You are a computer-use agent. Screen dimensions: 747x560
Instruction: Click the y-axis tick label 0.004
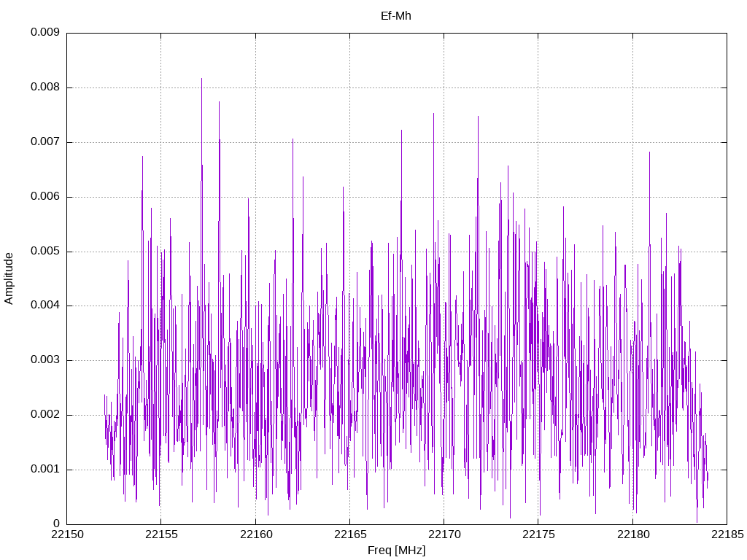(x=45, y=306)
